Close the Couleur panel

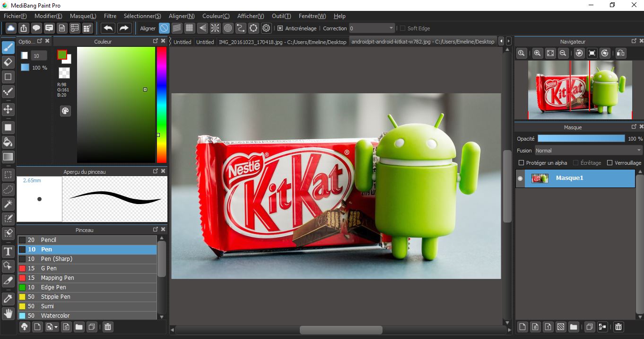163,41
